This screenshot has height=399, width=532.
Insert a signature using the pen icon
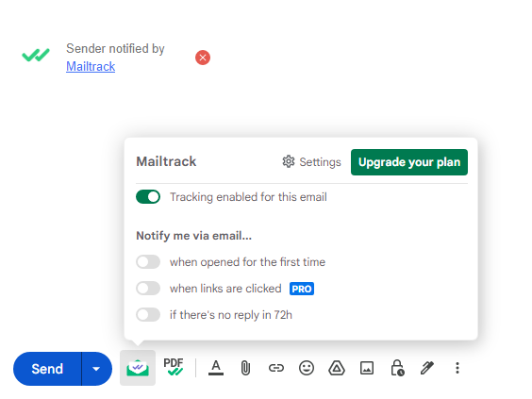click(x=427, y=368)
